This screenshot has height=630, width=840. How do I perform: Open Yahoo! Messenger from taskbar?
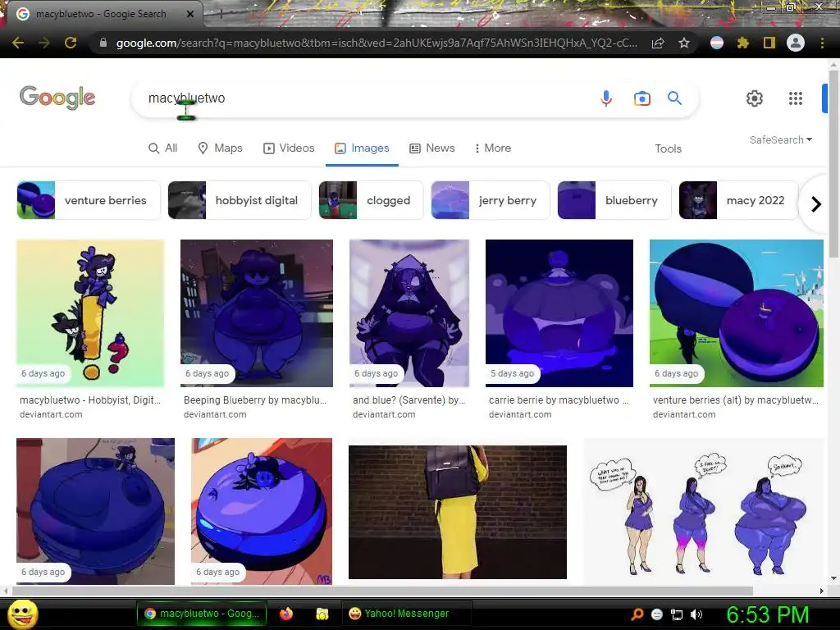click(x=407, y=614)
